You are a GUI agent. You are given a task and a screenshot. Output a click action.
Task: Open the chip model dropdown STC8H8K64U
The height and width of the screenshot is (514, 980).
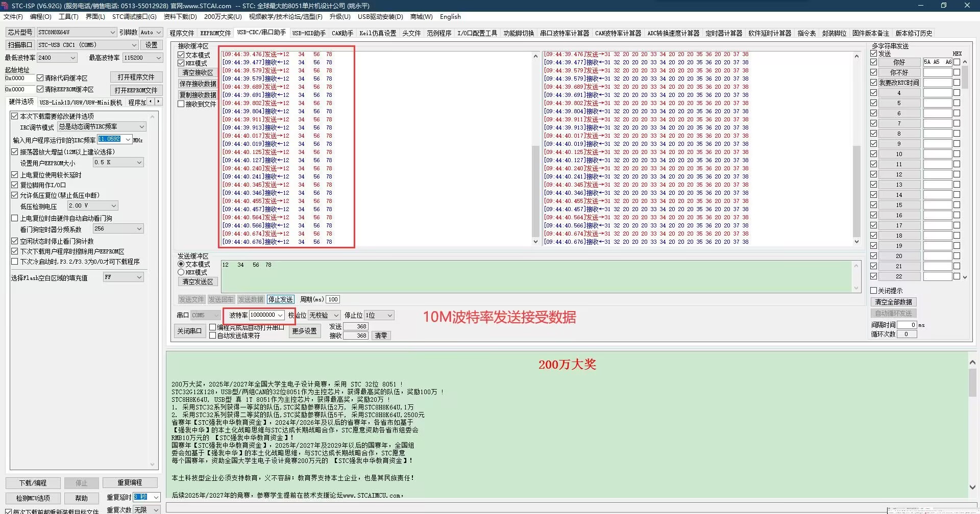[x=77, y=32]
